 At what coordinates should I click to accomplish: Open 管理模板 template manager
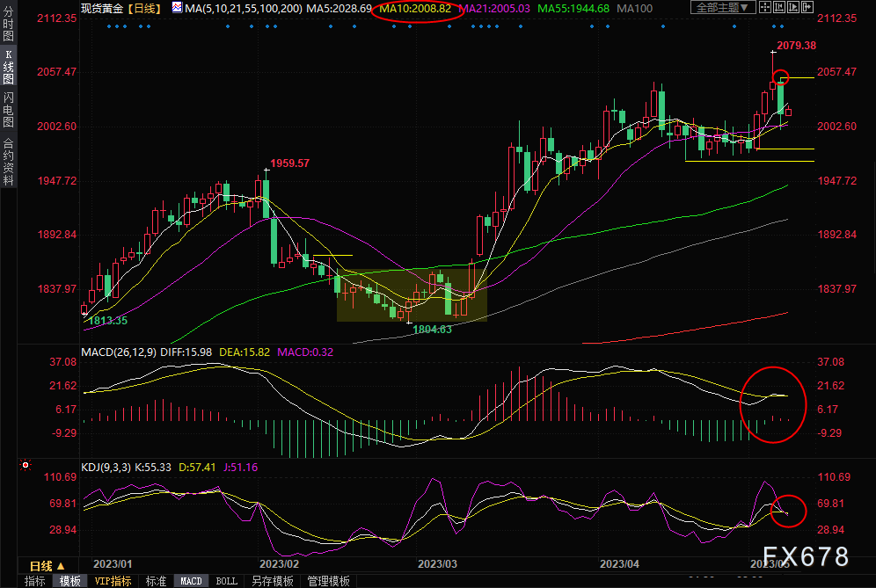coord(329,581)
